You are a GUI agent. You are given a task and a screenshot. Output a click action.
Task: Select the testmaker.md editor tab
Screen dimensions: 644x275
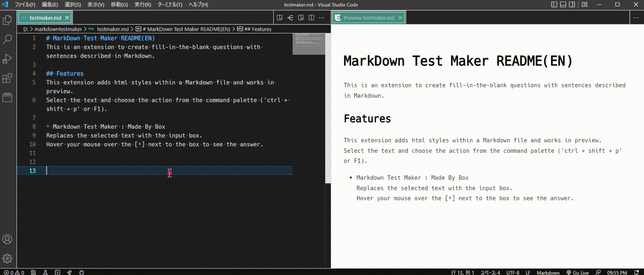45,18
